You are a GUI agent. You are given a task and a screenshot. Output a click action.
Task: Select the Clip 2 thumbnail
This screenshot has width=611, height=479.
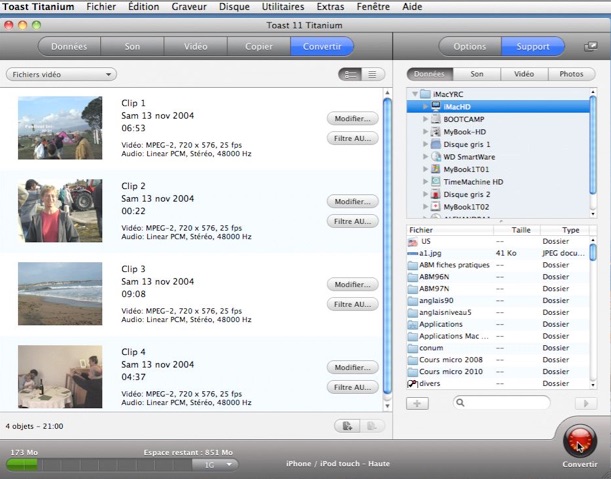pos(60,210)
